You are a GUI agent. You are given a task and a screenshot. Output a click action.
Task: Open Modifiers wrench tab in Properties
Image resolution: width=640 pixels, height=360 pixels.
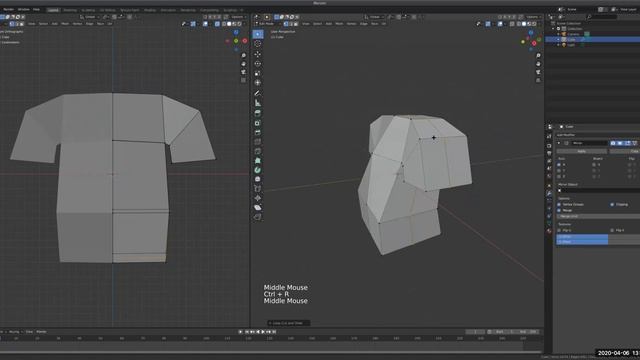point(549,193)
